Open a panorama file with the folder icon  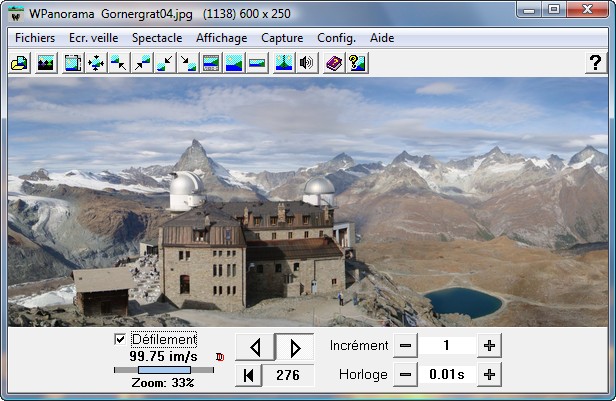(x=19, y=63)
